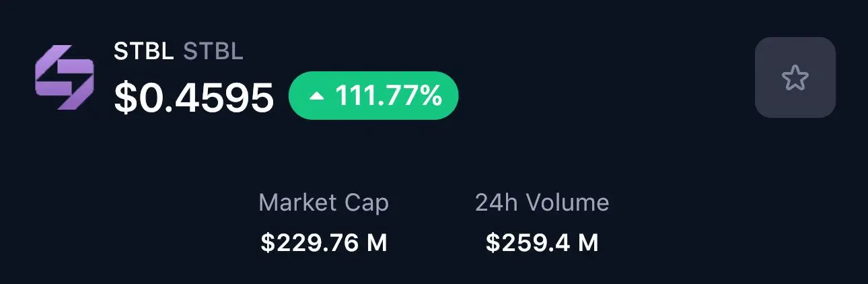This screenshot has width=868, height=284.
Task: Click the Market Cap label
Action: [x=324, y=203]
